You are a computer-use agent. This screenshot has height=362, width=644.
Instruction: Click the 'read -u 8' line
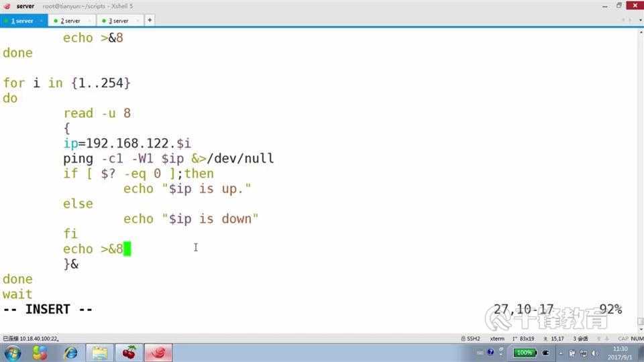pos(97,113)
